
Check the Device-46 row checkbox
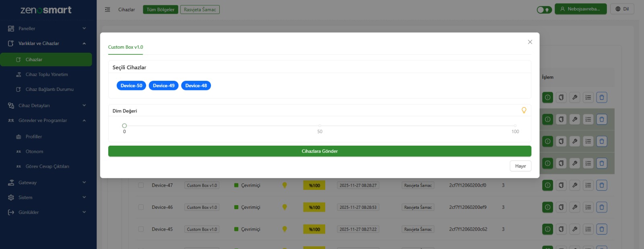[141, 208]
